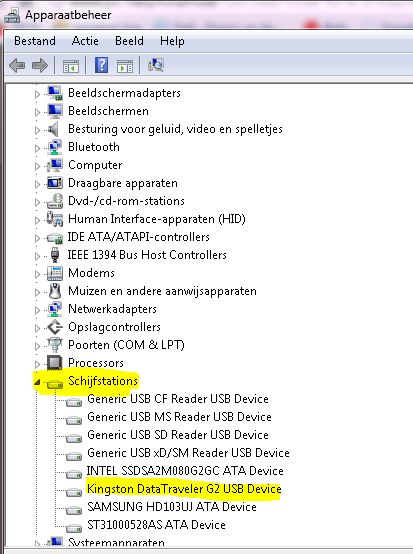
Task: Select INTEL SSDSA2M080G2GC ATA Device
Action: click(185, 471)
